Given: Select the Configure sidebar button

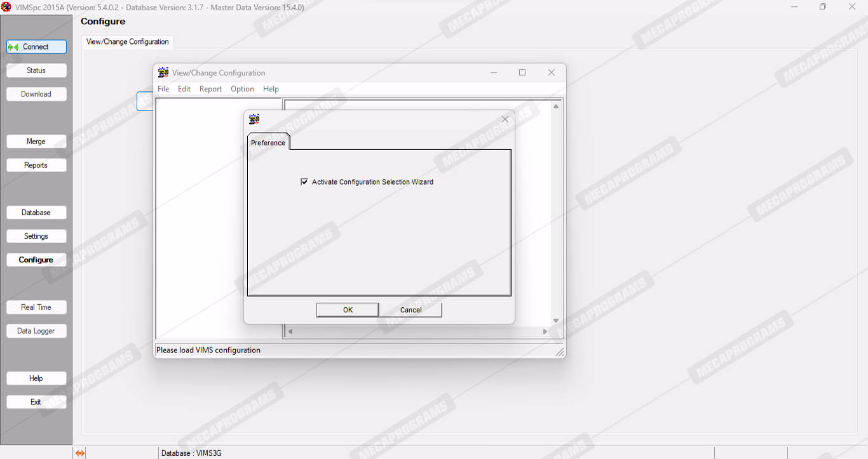Looking at the screenshot, I should pyautogui.click(x=36, y=260).
